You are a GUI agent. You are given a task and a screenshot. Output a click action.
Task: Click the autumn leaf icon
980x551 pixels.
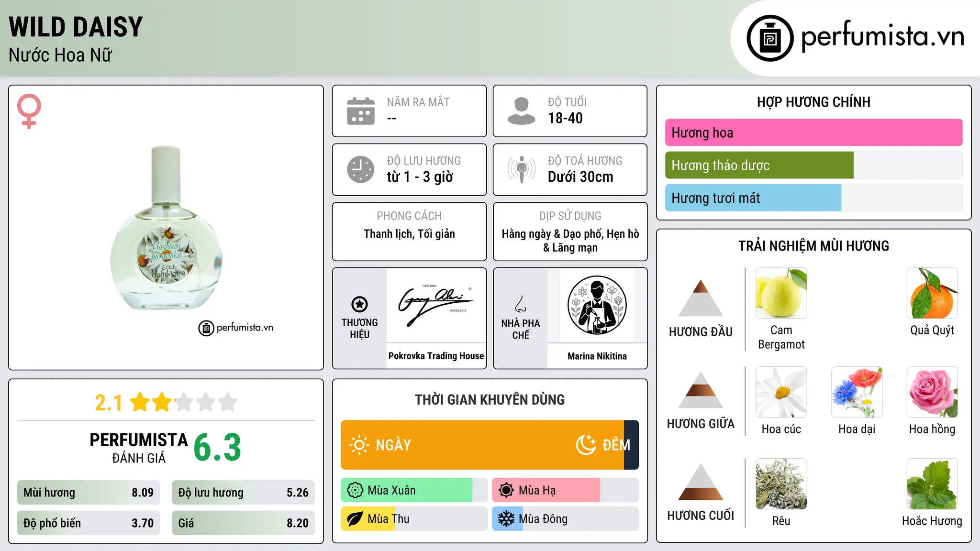tap(355, 519)
